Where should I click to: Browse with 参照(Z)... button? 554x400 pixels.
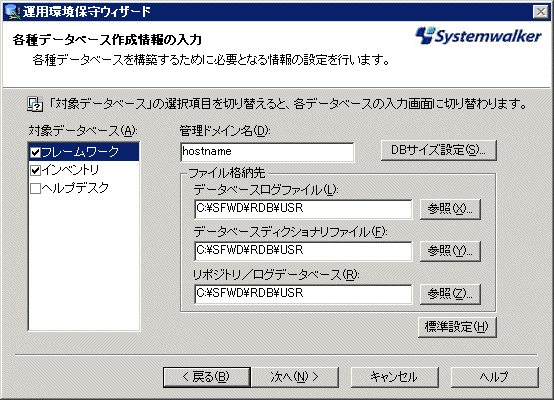point(450,294)
